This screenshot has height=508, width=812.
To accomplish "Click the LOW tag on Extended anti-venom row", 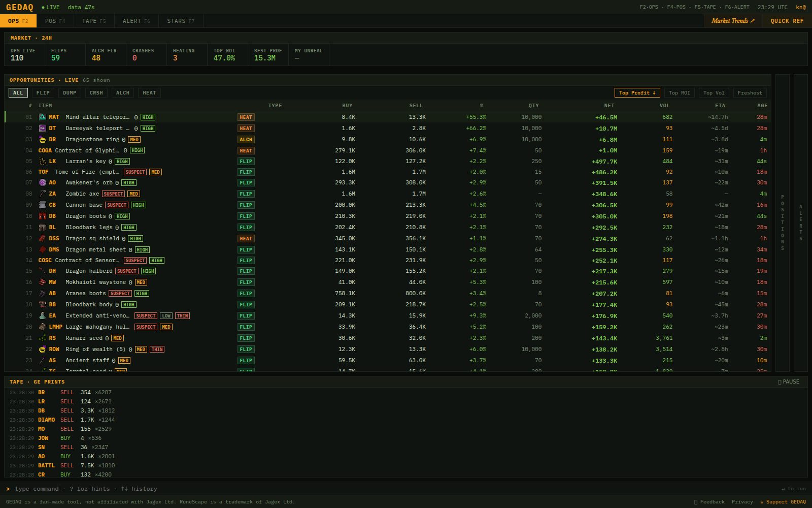I will [x=166, y=316].
